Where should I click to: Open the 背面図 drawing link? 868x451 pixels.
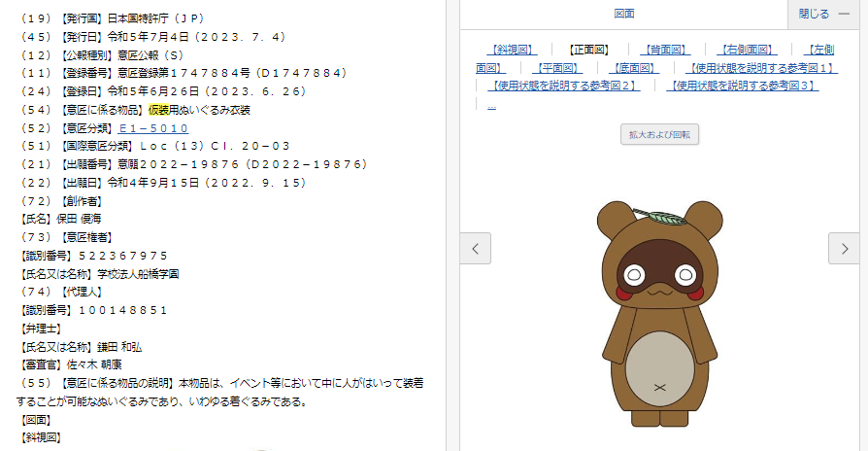click(x=665, y=50)
